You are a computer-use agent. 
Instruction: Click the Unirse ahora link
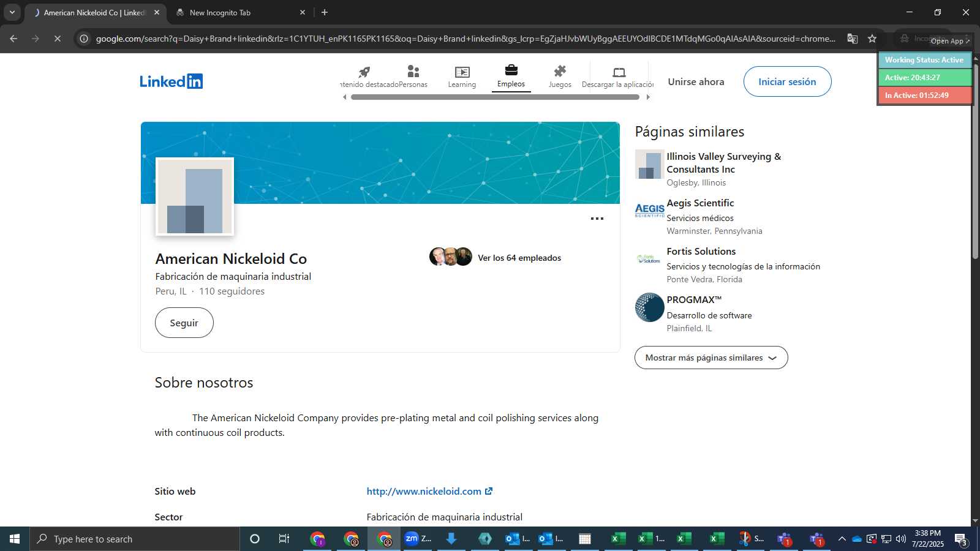click(x=696, y=81)
